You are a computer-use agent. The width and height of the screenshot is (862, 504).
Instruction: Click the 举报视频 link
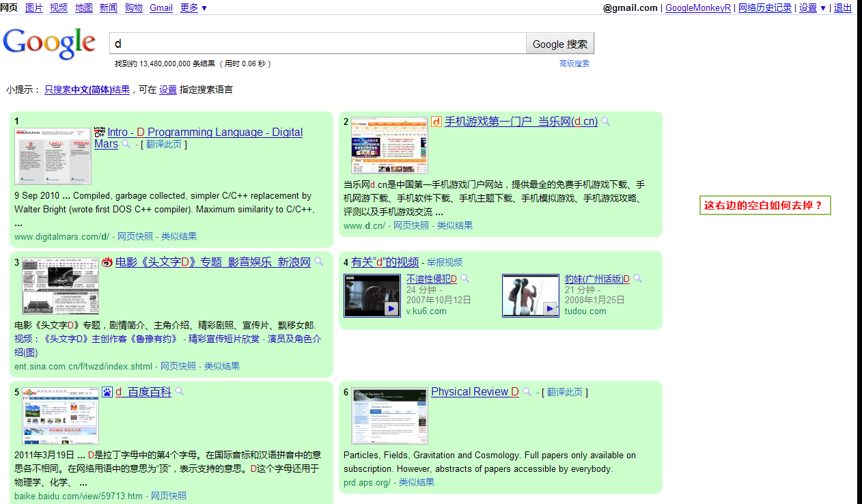click(445, 262)
